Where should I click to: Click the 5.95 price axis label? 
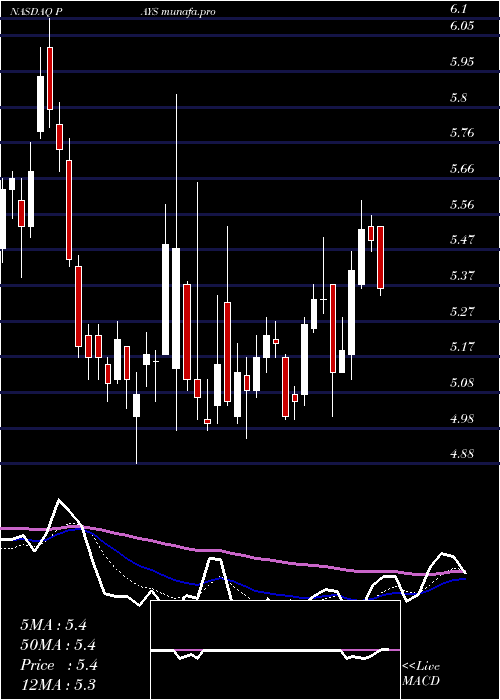pyautogui.click(x=462, y=62)
